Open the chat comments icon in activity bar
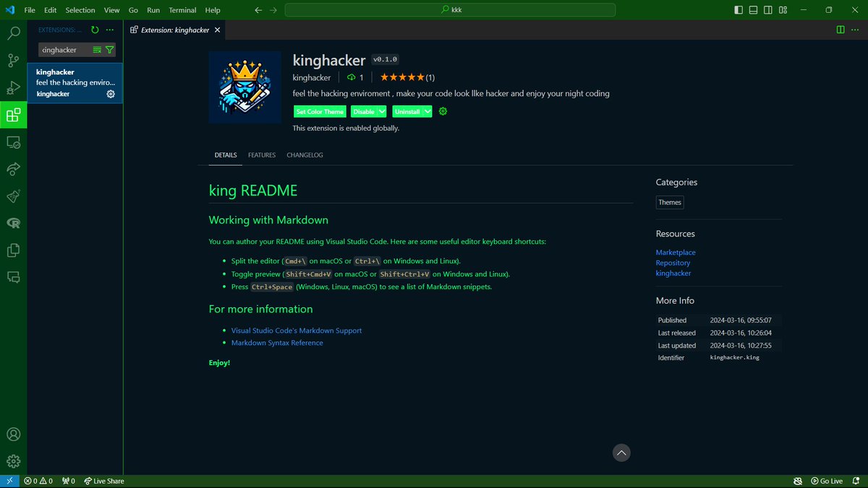 click(x=13, y=277)
